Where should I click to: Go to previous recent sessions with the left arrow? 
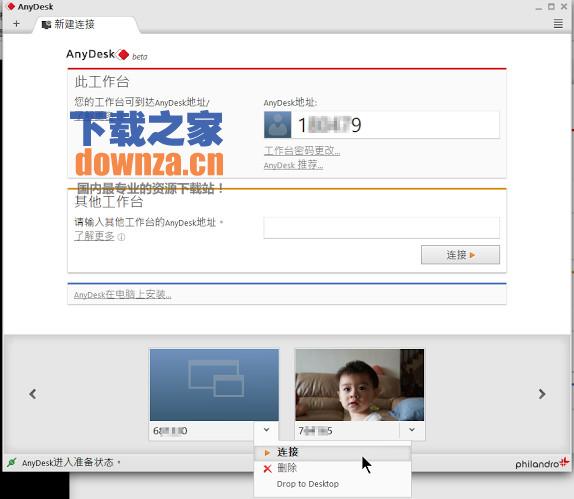coord(33,394)
